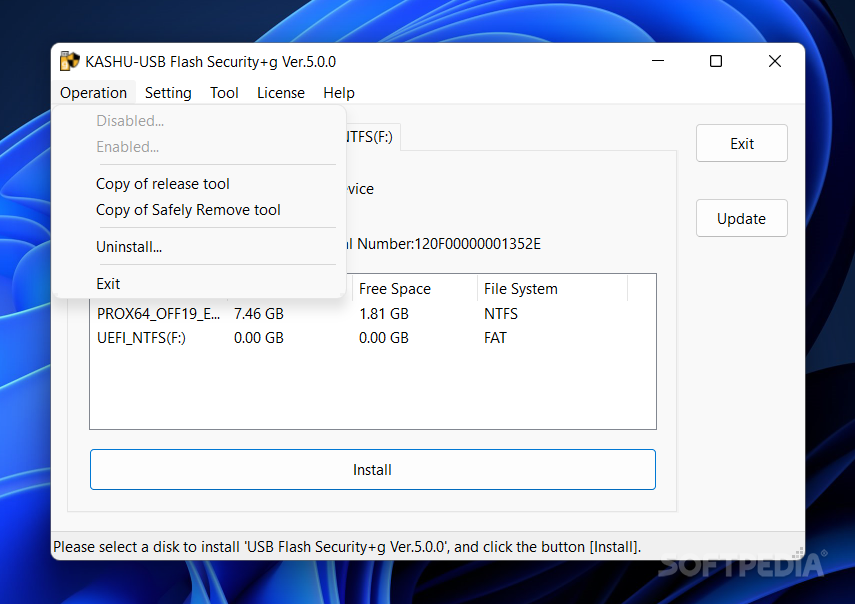This screenshot has height=604, width=855.
Task: Select Copy of release tool
Action: [162, 184]
